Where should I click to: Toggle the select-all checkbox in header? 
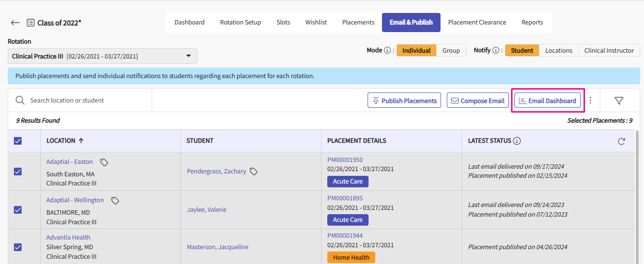18,141
